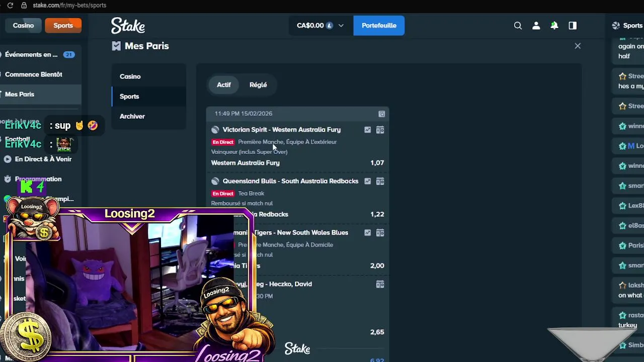
Task: Expand the CA$0.00 balance dropdown
Action: pyautogui.click(x=341, y=26)
